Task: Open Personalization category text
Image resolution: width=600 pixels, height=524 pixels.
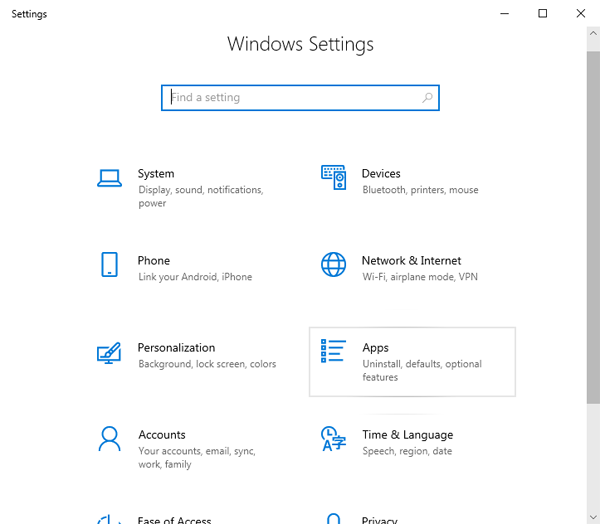Action: [176, 348]
